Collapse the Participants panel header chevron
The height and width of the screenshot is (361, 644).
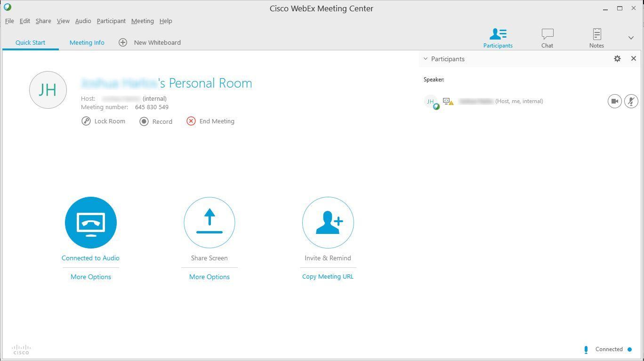(x=426, y=59)
